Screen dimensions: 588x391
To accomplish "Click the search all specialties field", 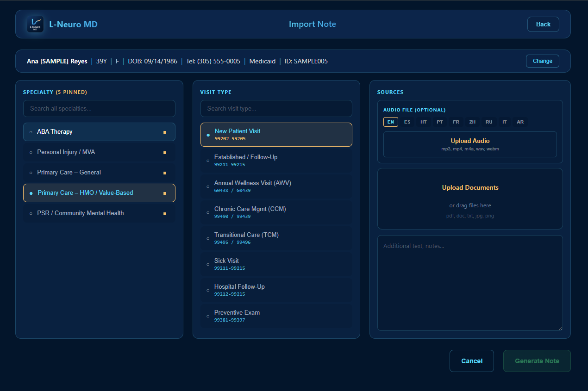I will click(99, 108).
